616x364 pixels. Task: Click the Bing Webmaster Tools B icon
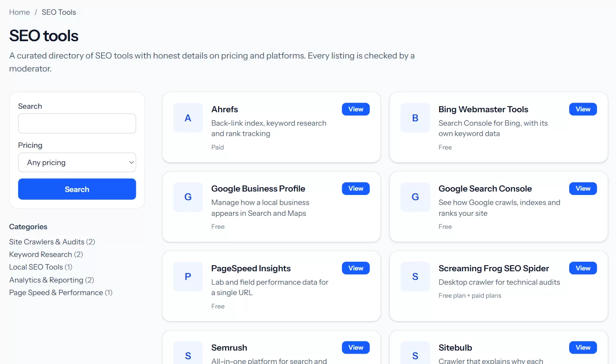click(415, 117)
